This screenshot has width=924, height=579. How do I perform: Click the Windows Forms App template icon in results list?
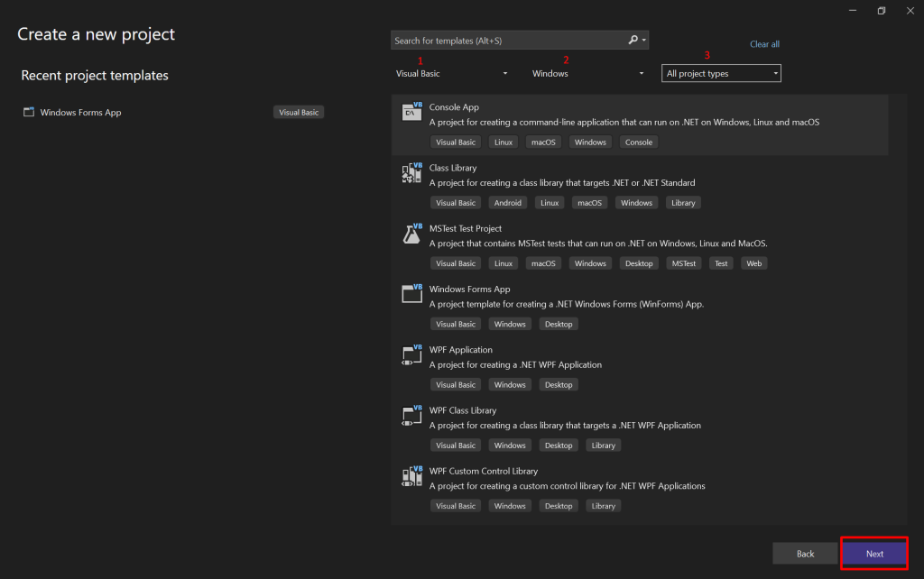coord(411,293)
